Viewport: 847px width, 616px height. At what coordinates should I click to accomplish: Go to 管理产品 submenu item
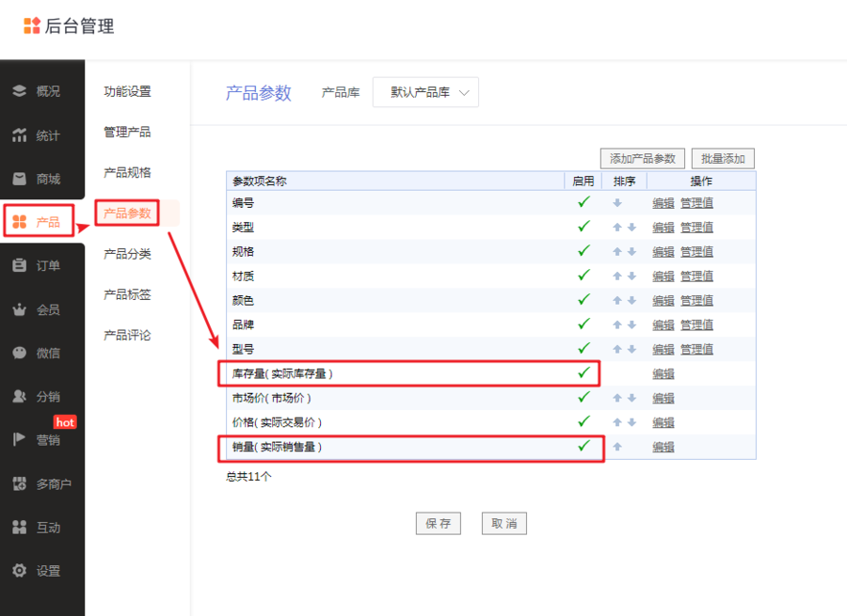[x=127, y=132]
